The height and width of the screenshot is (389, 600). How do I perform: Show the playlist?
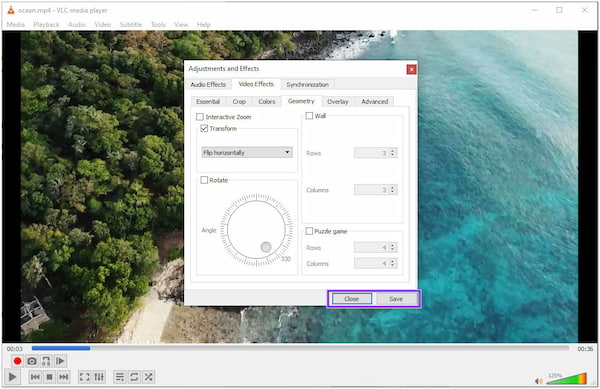(x=120, y=377)
